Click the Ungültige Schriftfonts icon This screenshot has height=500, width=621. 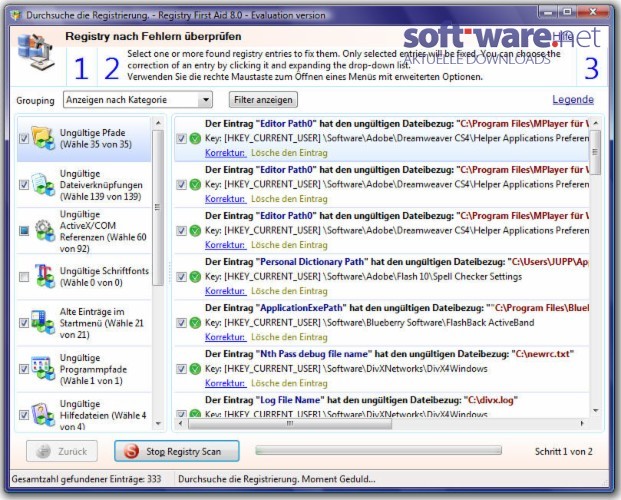click(44, 276)
